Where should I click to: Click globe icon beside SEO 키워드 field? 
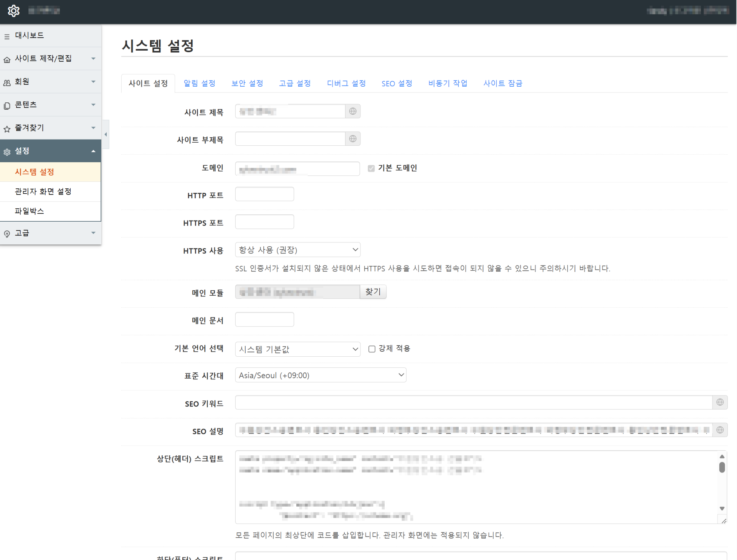pos(720,402)
